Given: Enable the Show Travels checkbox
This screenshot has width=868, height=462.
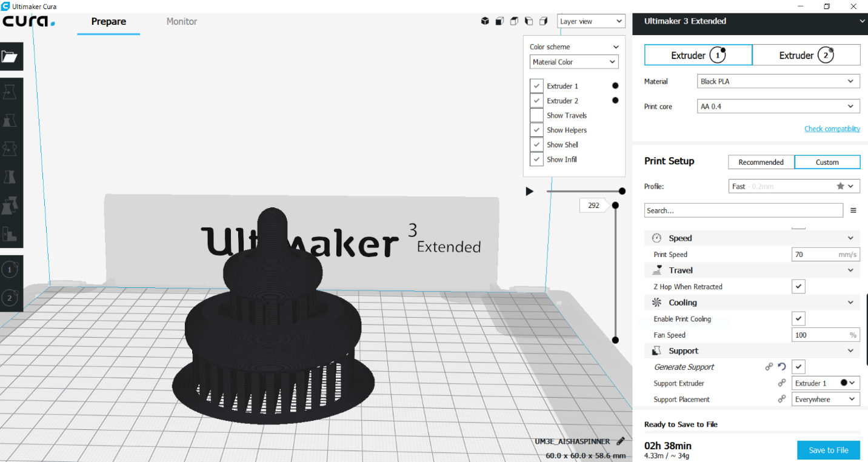Looking at the screenshot, I should [536, 115].
